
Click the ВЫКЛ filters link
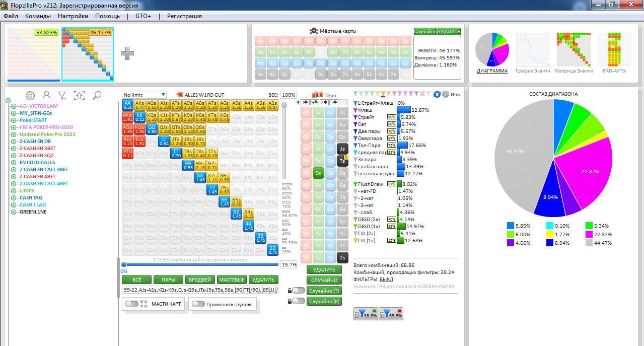coord(386,279)
